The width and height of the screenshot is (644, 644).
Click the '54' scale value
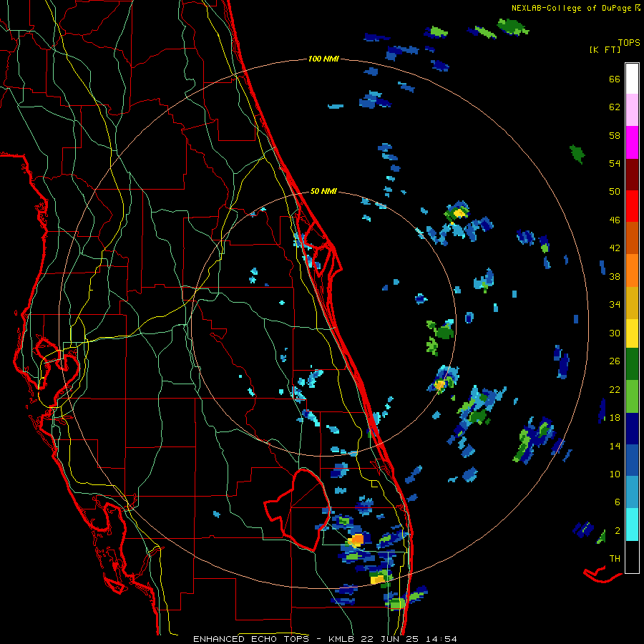(x=615, y=163)
